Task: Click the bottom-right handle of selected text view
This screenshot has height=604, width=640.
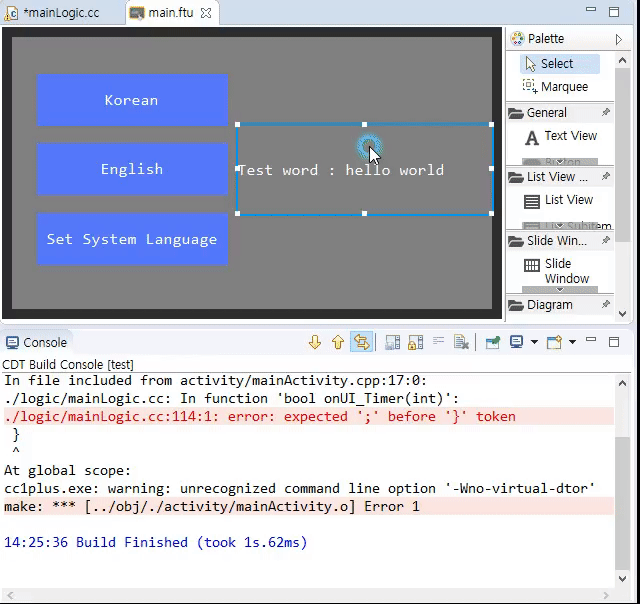Action: pos(491,213)
